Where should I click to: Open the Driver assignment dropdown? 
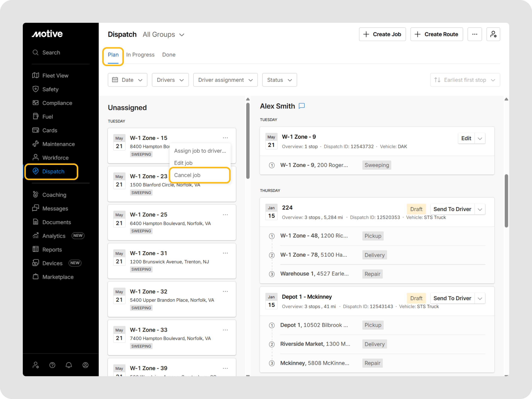coord(225,80)
